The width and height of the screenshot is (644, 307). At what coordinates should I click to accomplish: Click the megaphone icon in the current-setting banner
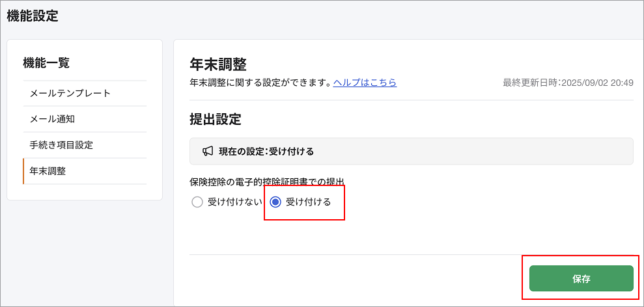pyautogui.click(x=208, y=151)
